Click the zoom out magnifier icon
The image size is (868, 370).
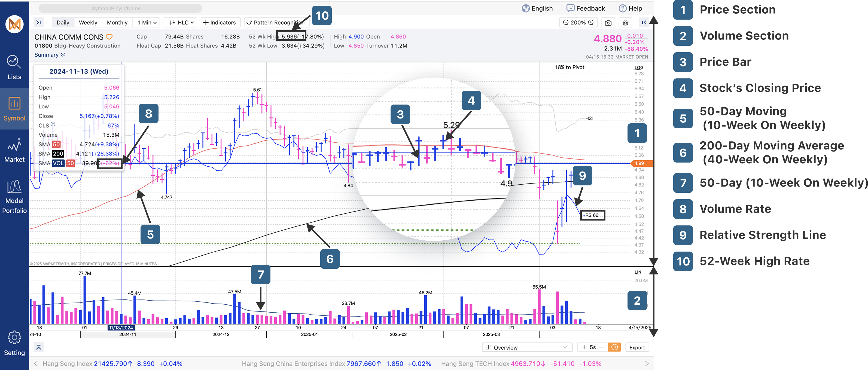click(566, 23)
